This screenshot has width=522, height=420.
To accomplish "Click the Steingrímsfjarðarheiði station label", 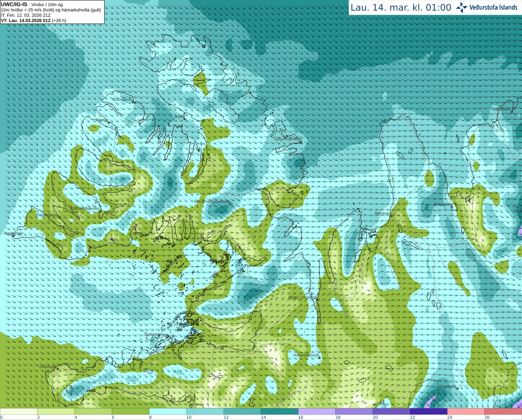I will [211, 201].
